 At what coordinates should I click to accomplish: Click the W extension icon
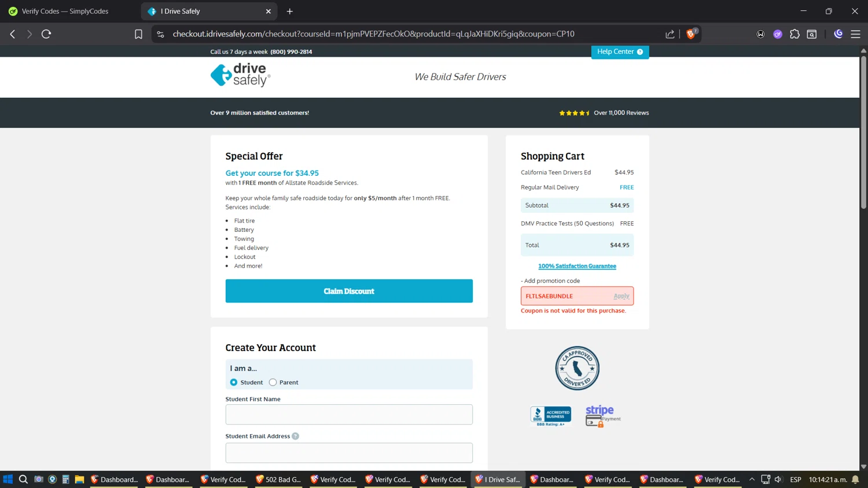pos(760,34)
